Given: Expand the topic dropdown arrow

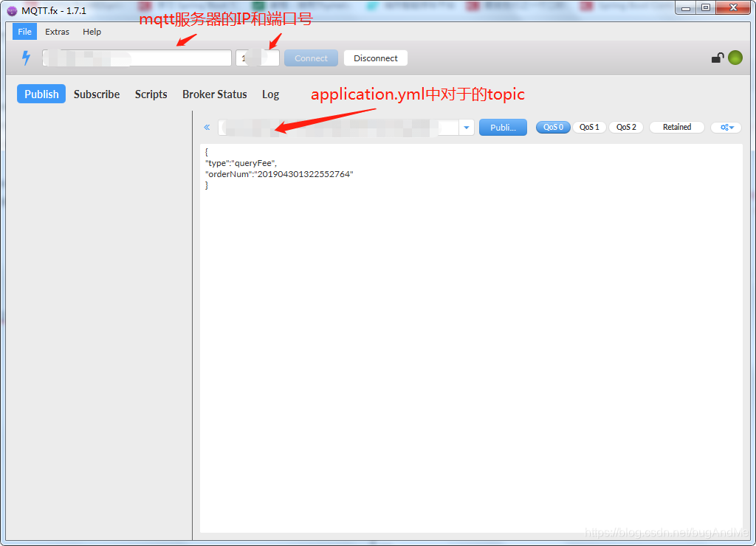Looking at the screenshot, I should [x=467, y=128].
